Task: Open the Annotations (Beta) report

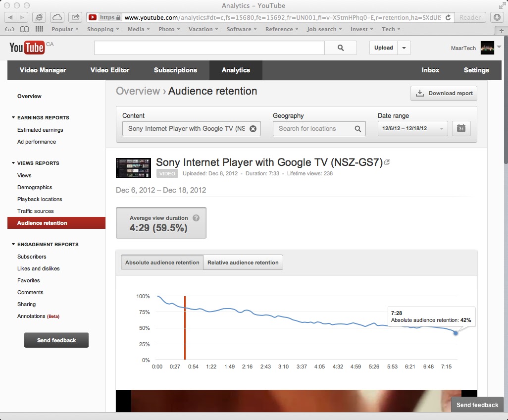Action: pyautogui.click(x=38, y=316)
